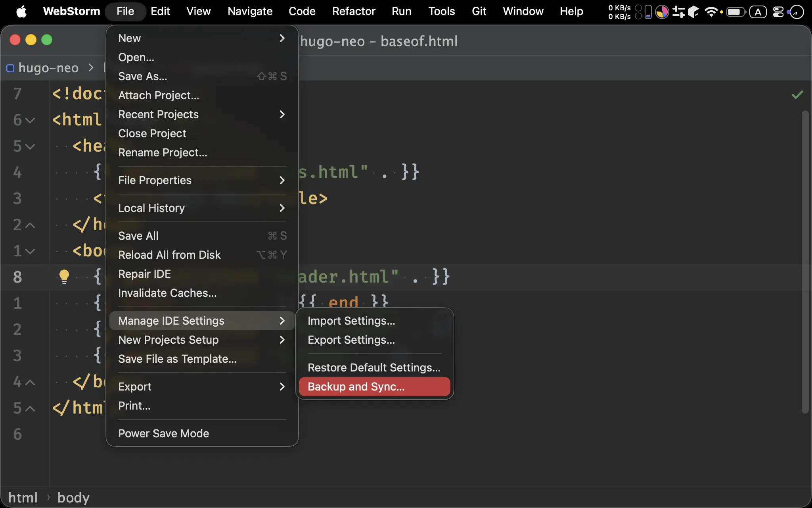Expand the File Properties submenu
The height and width of the screenshot is (508, 812).
(x=202, y=180)
